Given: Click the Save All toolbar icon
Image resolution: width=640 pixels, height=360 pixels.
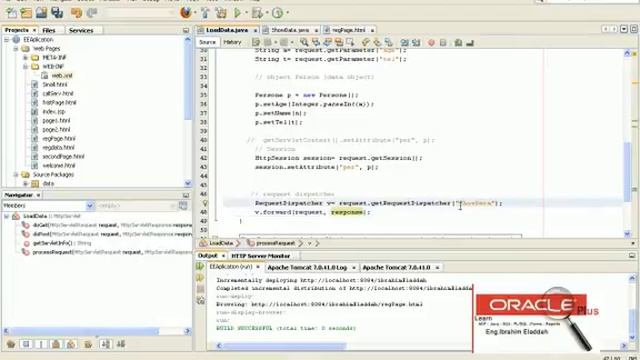Looking at the screenshot, I should [x=57, y=13].
